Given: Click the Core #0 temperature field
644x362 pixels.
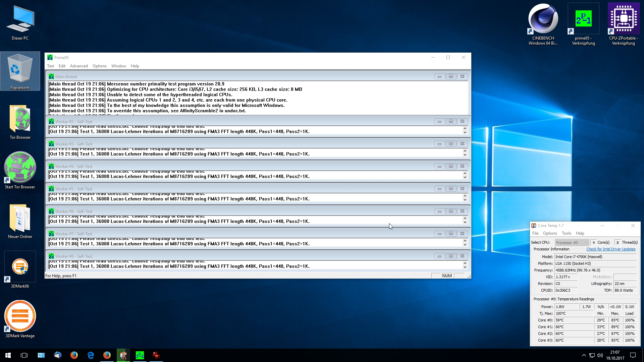Looking at the screenshot, I should [x=574, y=320].
